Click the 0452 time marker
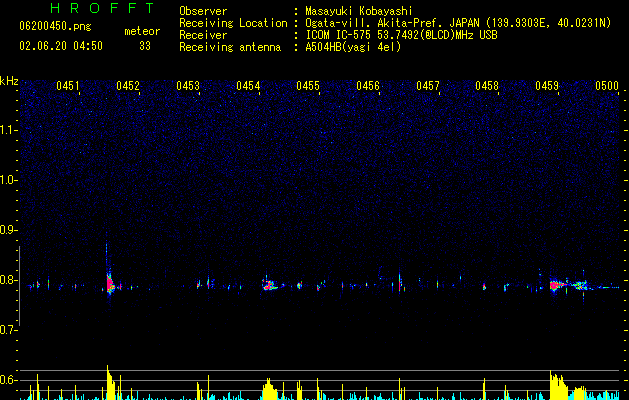 tap(128, 86)
